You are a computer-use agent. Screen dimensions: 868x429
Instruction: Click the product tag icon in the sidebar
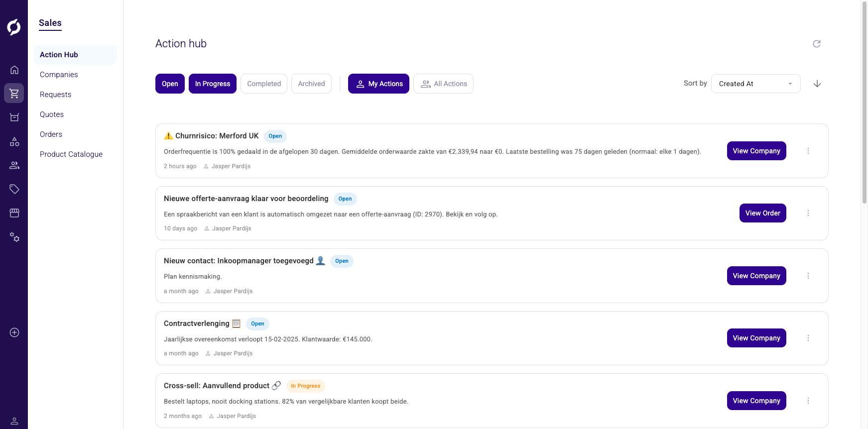(14, 189)
